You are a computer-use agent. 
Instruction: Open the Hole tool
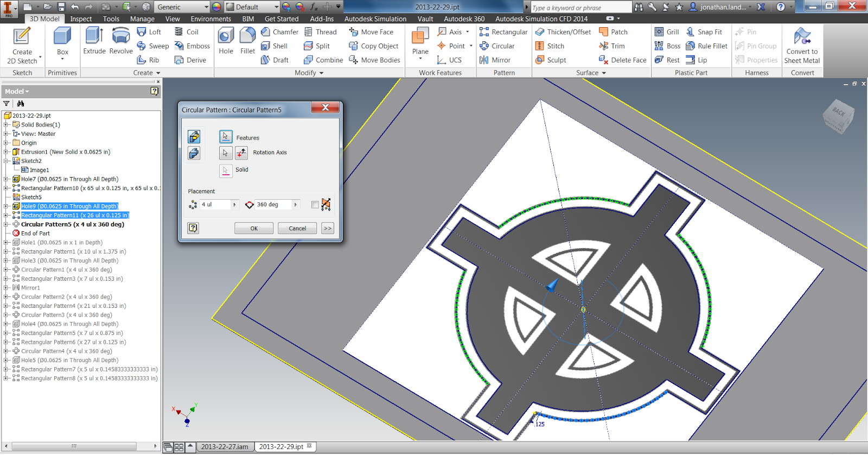tap(226, 41)
